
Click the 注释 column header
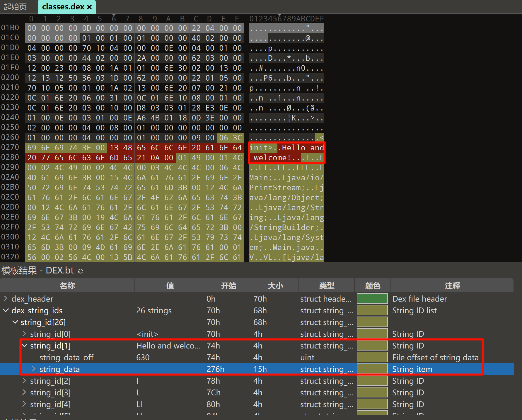coord(452,285)
